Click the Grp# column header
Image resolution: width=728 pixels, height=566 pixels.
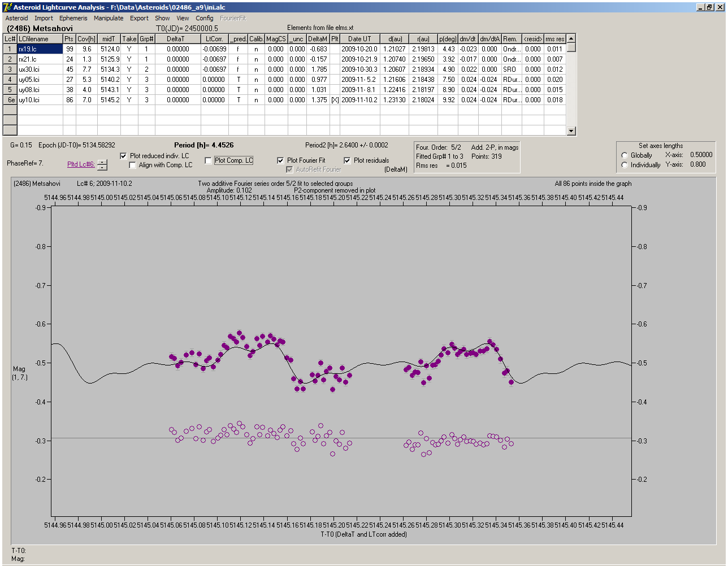point(146,39)
